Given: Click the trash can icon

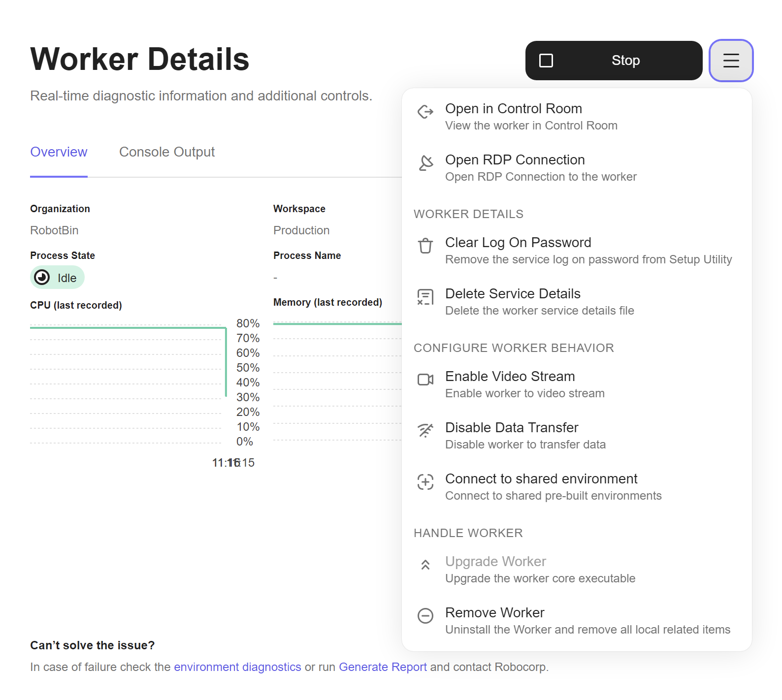Looking at the screenshot, I should click(x=425, y=246).
